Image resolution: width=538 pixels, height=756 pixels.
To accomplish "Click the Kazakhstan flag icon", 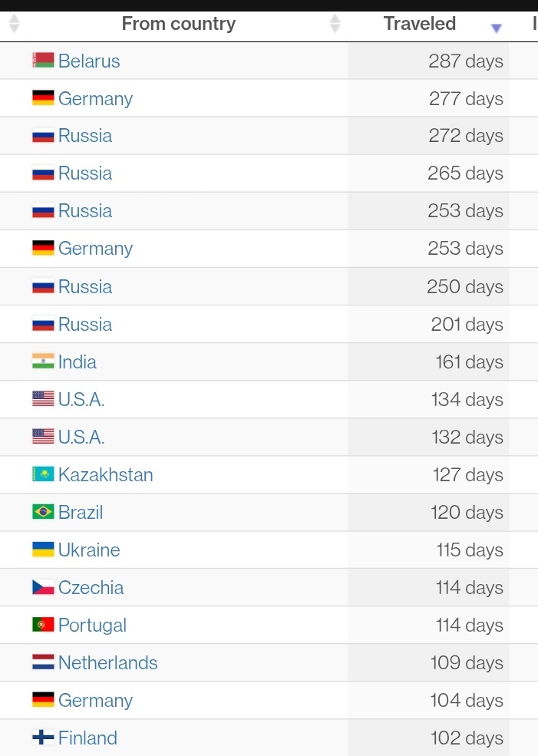I will click(x=43, y=474).
